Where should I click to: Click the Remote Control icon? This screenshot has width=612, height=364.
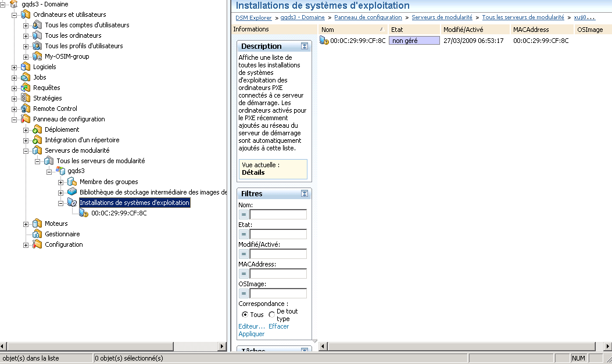(x=26, y=109)
